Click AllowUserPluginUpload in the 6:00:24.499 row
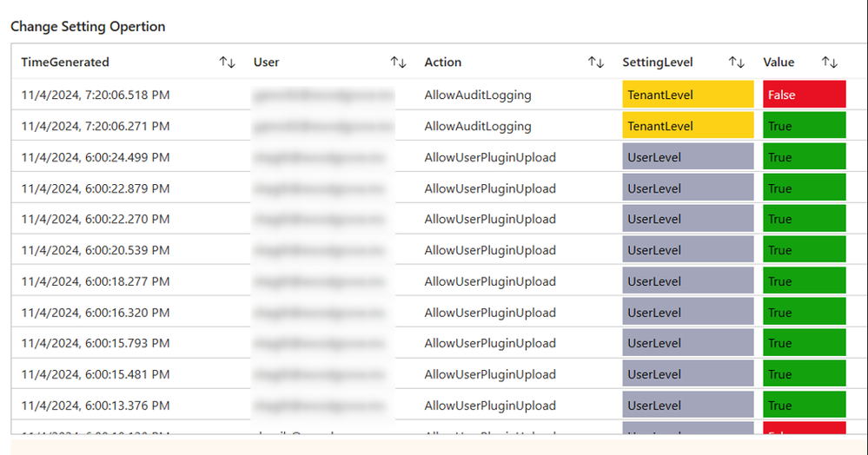Screen dimensions: 868x455 [490, 158]
